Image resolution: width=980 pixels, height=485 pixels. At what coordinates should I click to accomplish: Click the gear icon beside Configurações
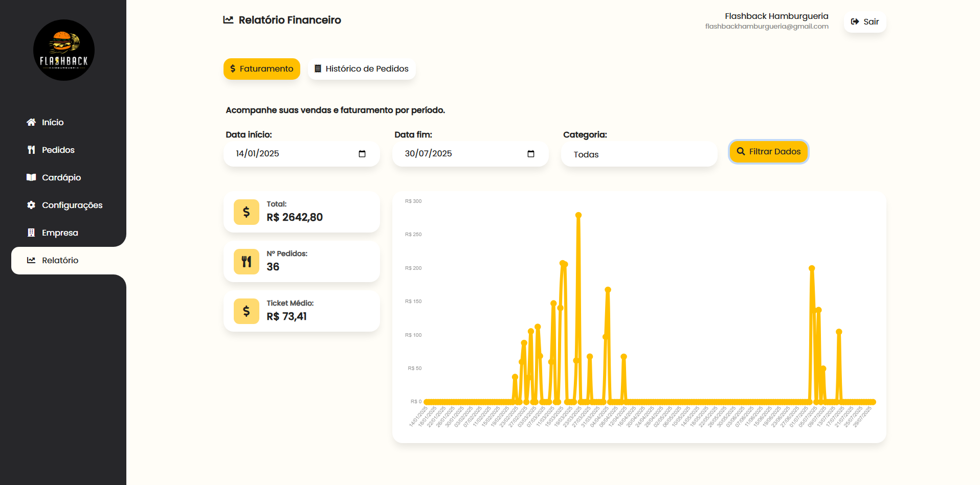(31, 205)
